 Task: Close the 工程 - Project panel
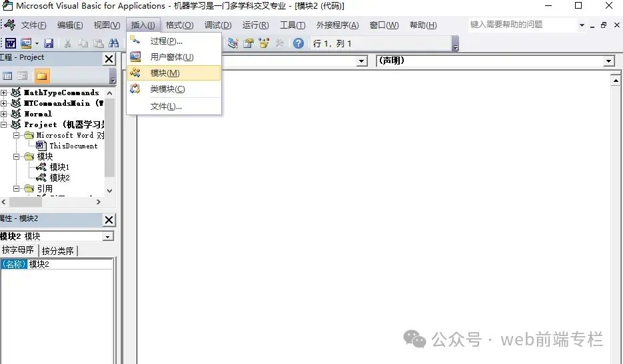(109, 59)
